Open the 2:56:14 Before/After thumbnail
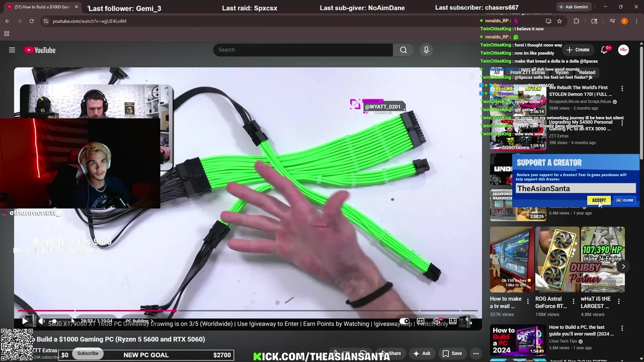Image resolution: width=644 pixels, height=362 pixels. click(518, 100)
